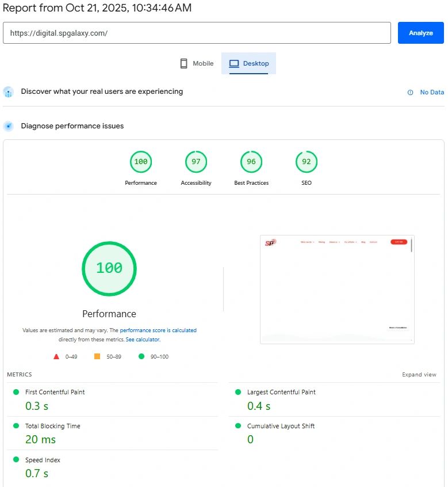Screen dimensions: 448x487
Task: Click the real users experience icon
Action: [8, 92]
